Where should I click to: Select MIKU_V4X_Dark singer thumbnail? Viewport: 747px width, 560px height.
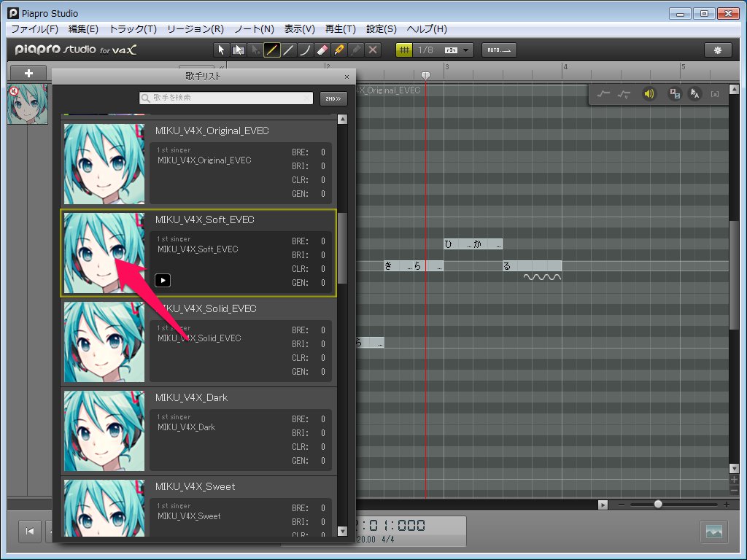point(104,431)
